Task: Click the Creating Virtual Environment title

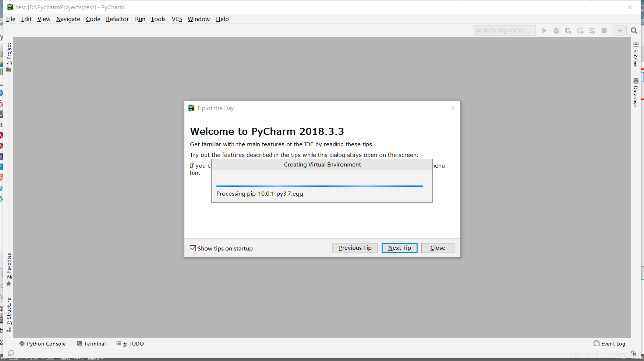Action: pyautogui.click(x=322, y=165)
